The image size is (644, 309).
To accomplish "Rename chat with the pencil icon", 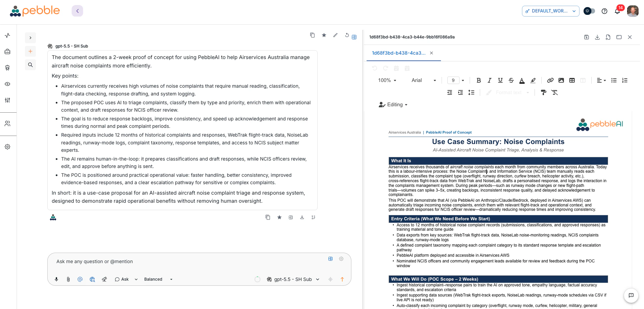I will point(336,35).
